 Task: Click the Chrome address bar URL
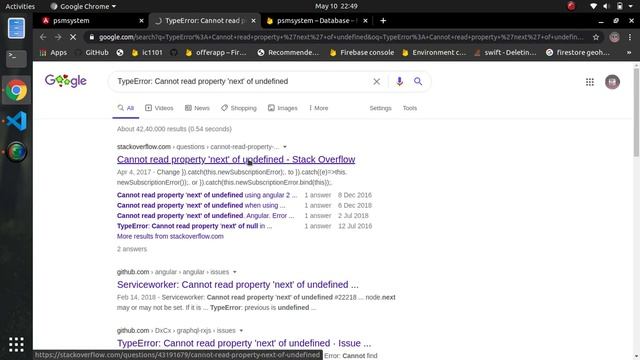point(341,37)
